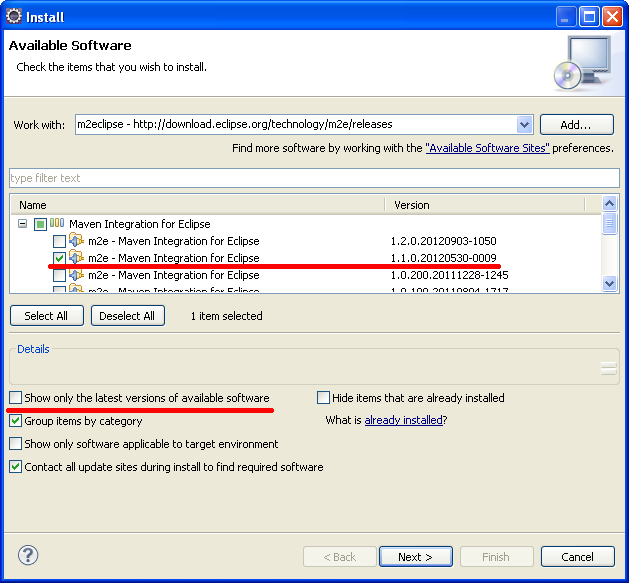
Task: Maximize the Install dialog window
Action: tap(589, 16)
